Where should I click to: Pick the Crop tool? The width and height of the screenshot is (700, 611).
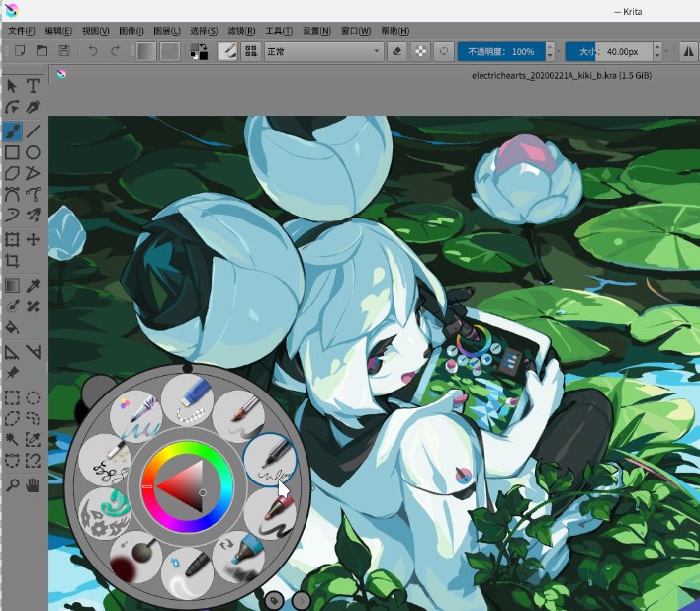click(12, 261)
